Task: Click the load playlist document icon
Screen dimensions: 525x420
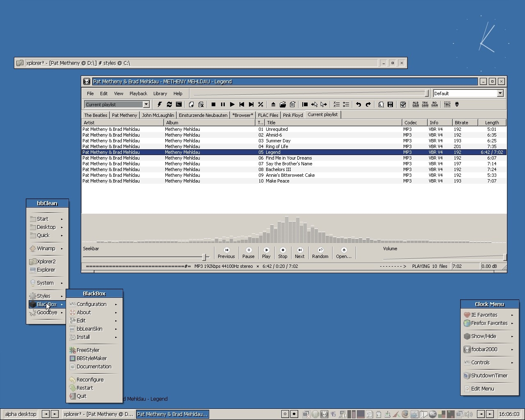Action: [381, 105]
